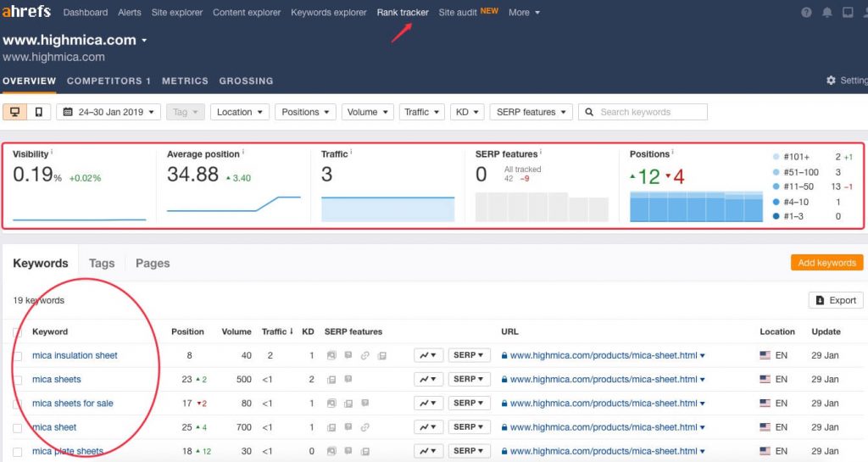Expand the SERP features filter
This screenshot has width=868, height=462.
pos(531,112)
